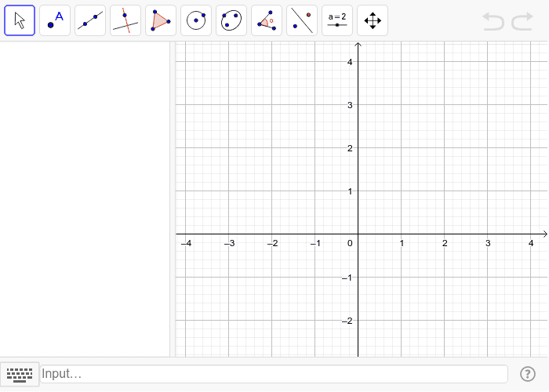Select the Slider a=2 tool
This screenshot has height=392, width=549.
(x=337, y=20)
